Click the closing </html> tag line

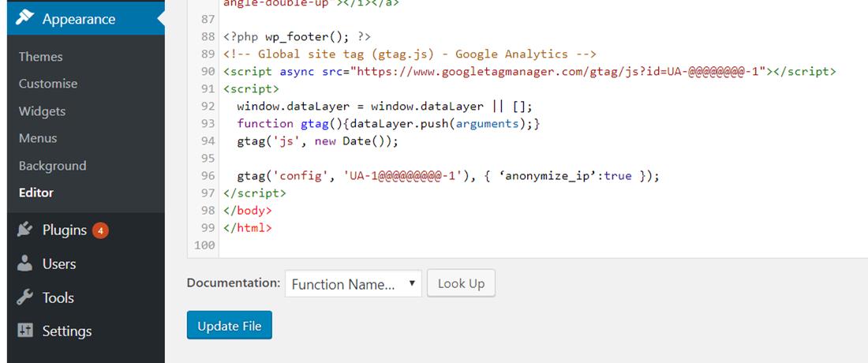[248, 227]
